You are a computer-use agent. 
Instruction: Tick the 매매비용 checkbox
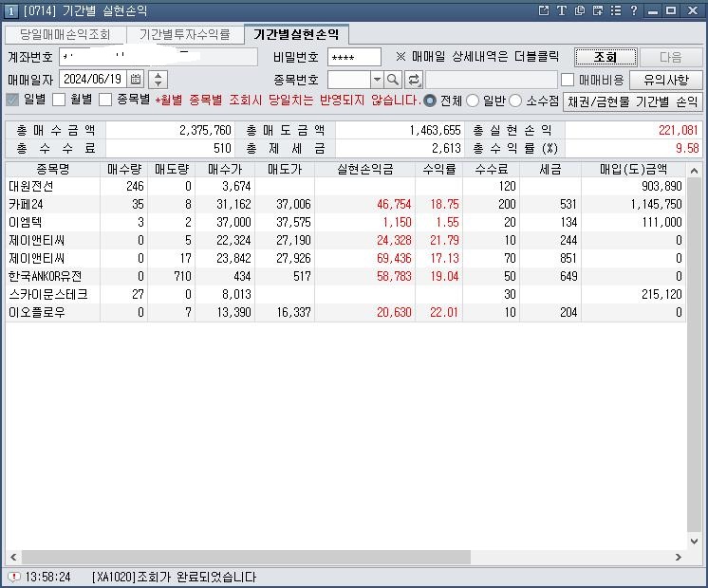(x=568, y=81)
